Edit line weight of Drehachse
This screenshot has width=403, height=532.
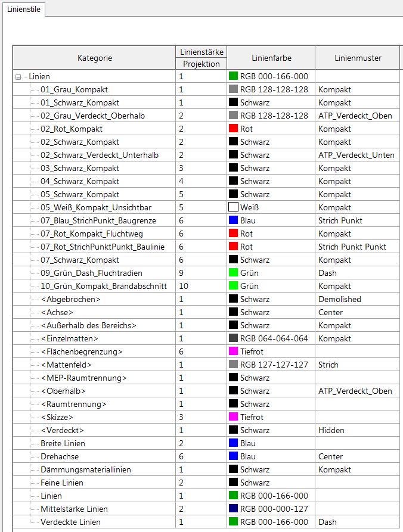point(201,456)
